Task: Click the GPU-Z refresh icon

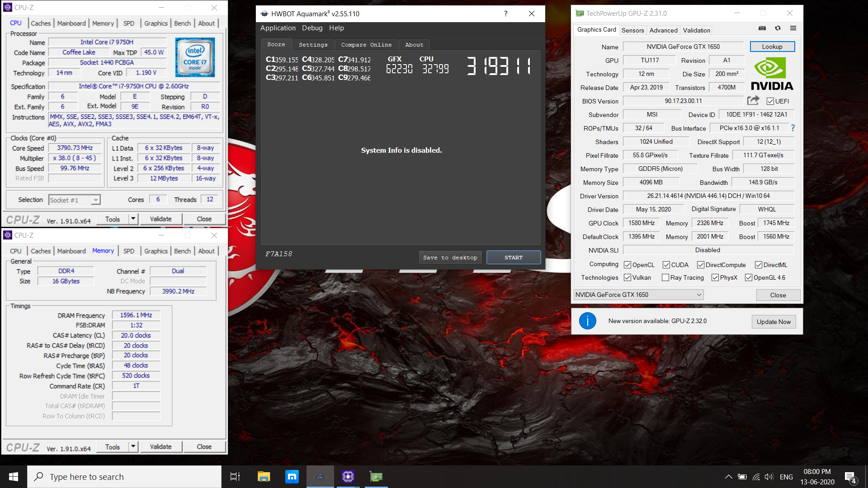Action: [778, 28]
